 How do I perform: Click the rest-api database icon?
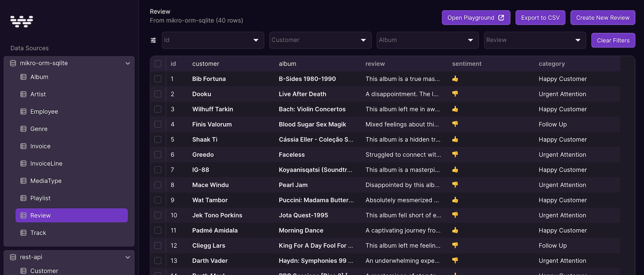13,257
